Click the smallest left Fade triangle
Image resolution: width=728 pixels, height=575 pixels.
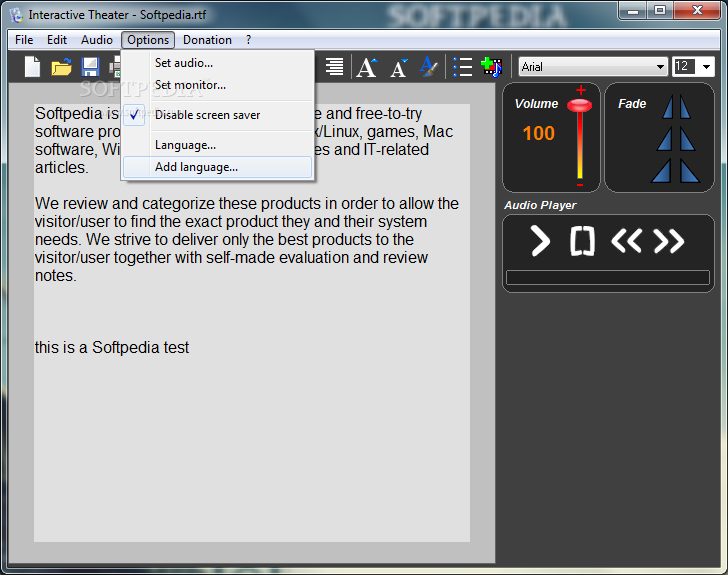tap(668, 106)
